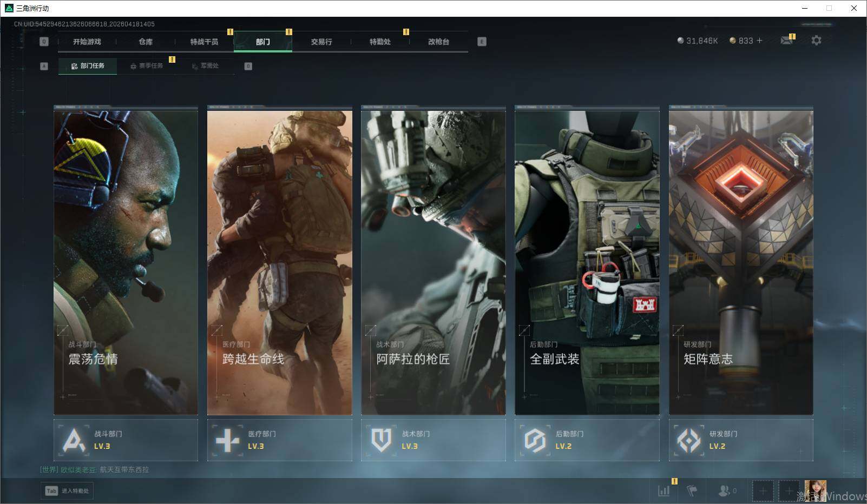
Task: Click the A key previous sub-tab icon
Action: (44, 66)
